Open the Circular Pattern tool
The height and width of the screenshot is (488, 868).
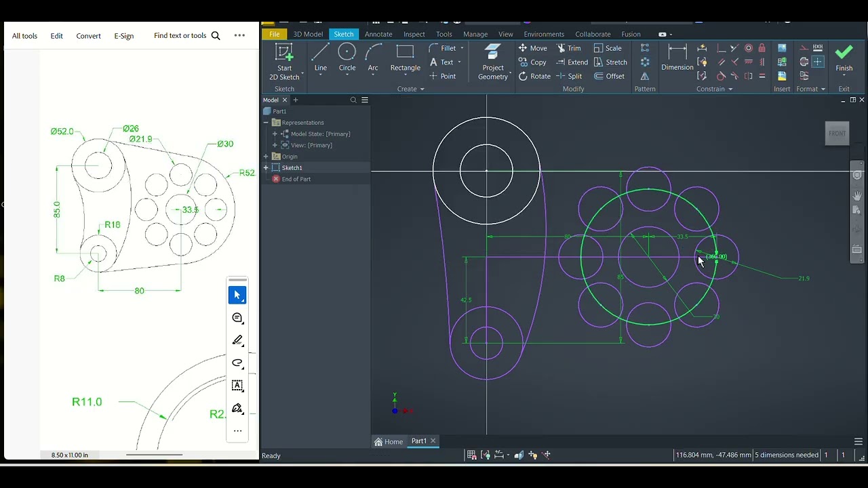(x=645, y=62)
